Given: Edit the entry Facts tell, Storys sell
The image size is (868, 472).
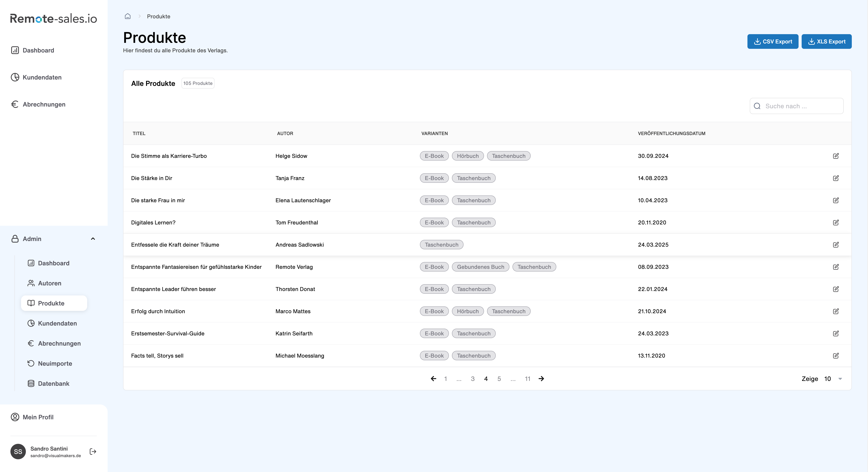Looking at the screenshot, I should (x=836, y=355).
